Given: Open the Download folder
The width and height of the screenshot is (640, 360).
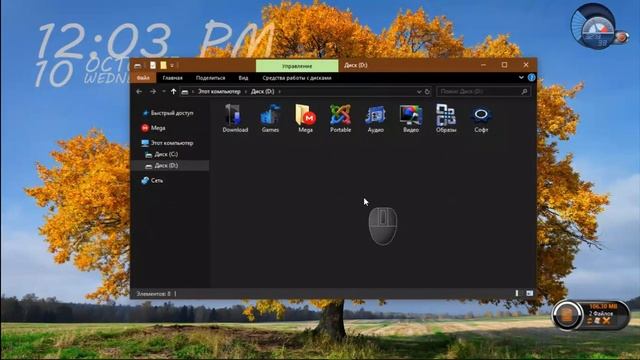Looking at the screenshot, I should tap(235, 118).
